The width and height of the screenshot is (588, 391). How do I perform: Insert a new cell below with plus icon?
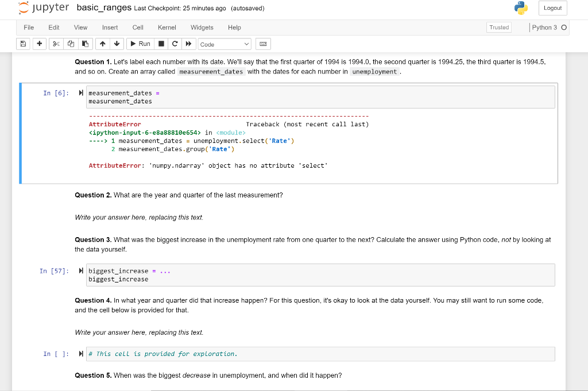tap(39, 44)
